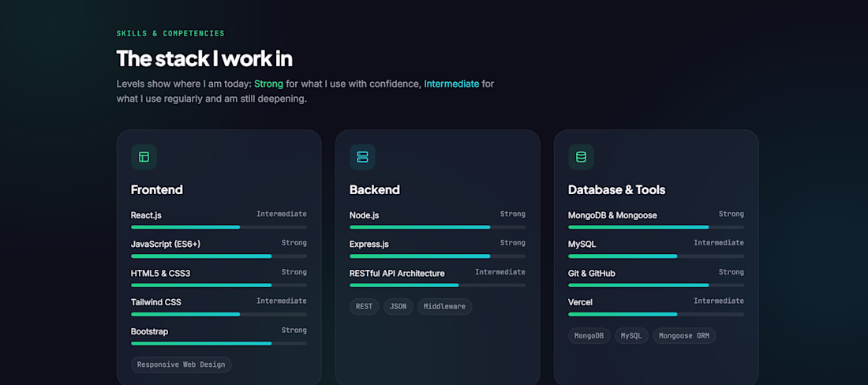Viewport: 868px width, 385px height.
Task: Click the Express.js skill label
Action: click(369, 245)
